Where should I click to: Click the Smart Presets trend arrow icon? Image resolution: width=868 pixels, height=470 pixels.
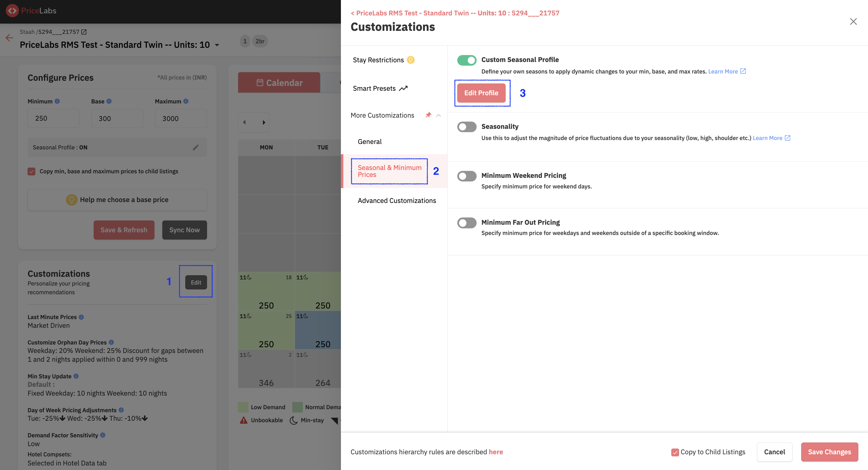[403, 88]
